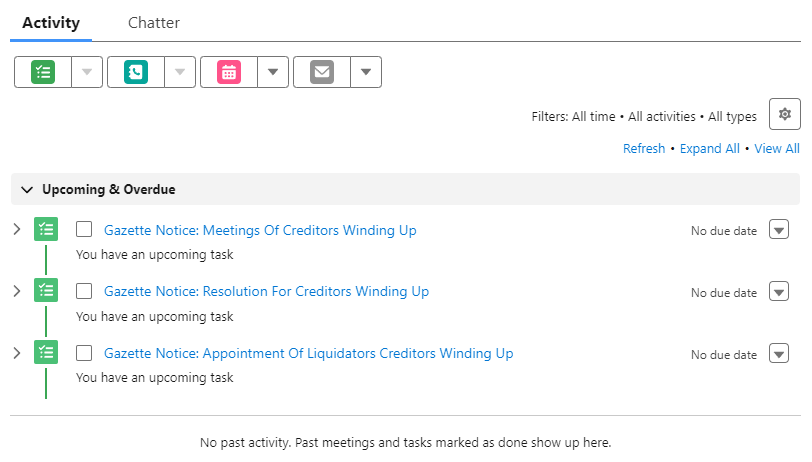Tick the Appointment Of Liquidators task checkbox
This screenshot has height=462, width=812.
click(84, 353)
